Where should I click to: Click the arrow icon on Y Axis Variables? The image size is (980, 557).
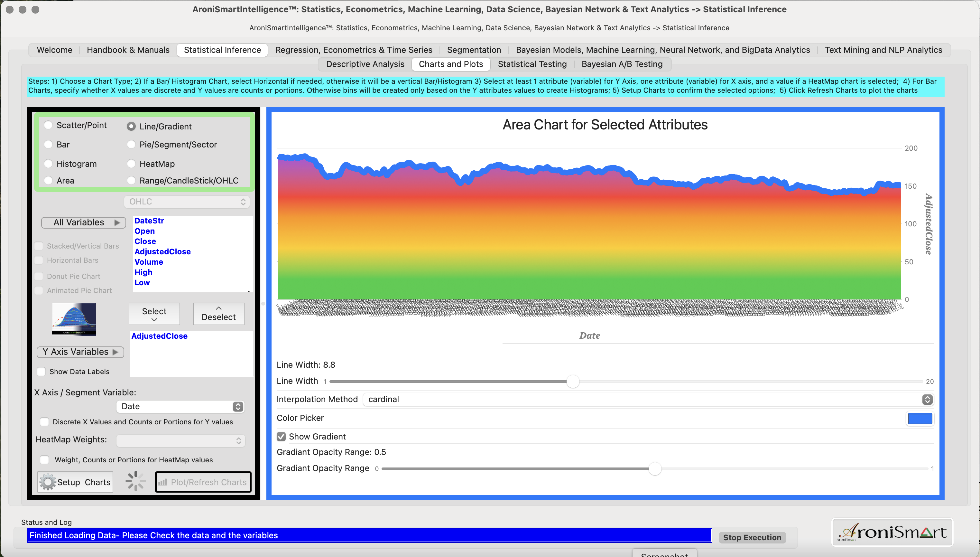coord(116,352)
